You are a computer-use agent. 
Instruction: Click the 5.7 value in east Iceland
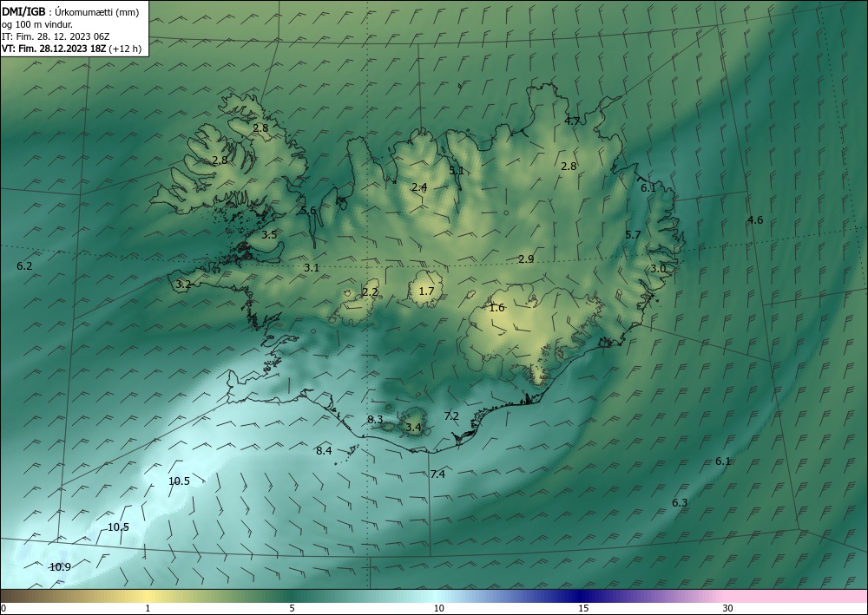(x=633, y=234)
